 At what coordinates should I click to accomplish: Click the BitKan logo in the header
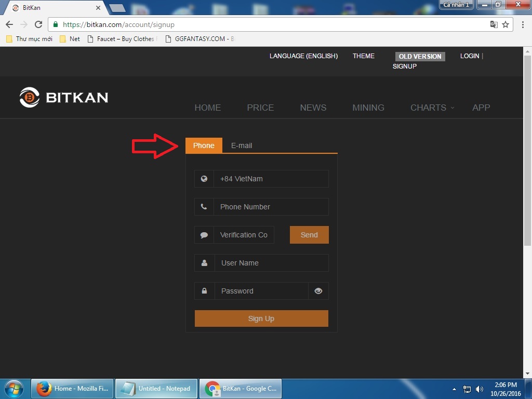pyautogui.click(x=64, y=97)
